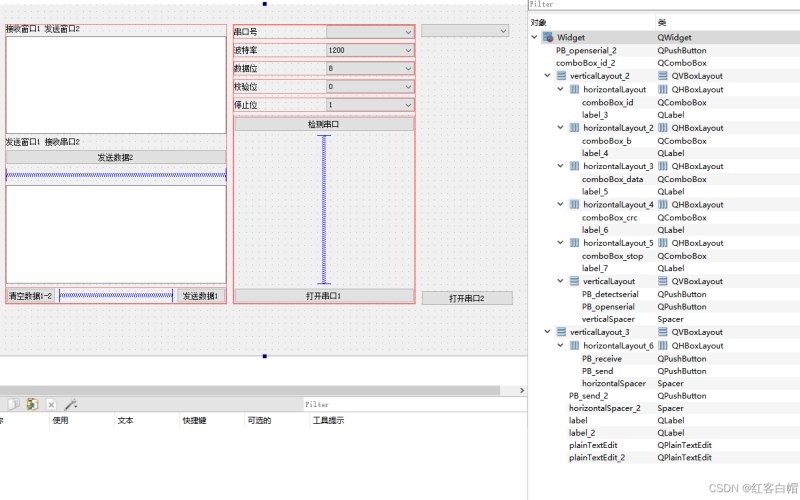800x500 pixels.
Task: Open the 校验位 combo box
Action: pyautogui.click(x=370, y=86)
